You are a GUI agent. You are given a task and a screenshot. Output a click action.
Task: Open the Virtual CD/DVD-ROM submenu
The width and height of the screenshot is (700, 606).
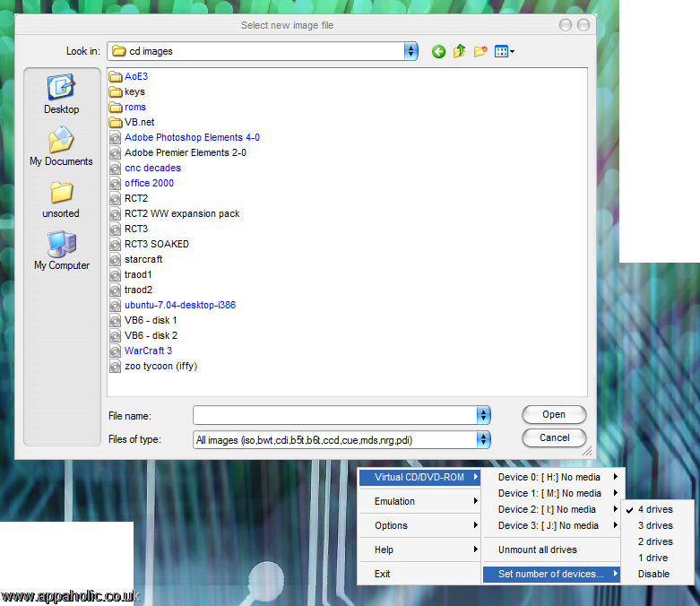419,477
